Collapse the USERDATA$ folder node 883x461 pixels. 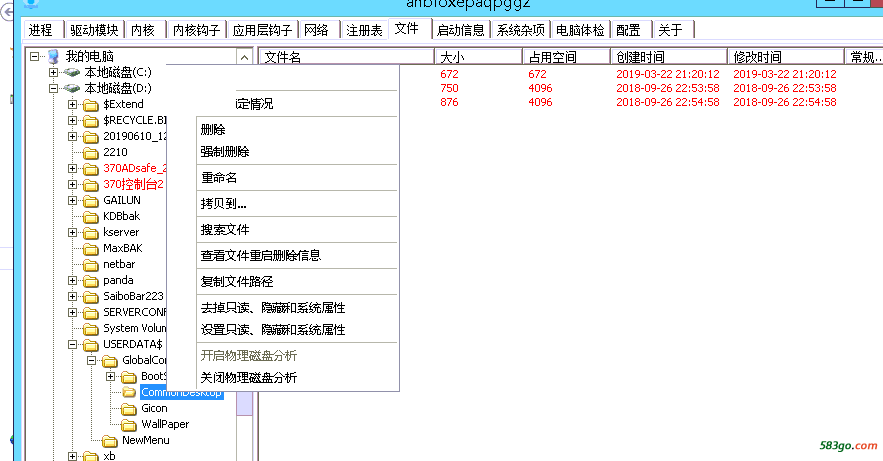click(x=73, y=344)
